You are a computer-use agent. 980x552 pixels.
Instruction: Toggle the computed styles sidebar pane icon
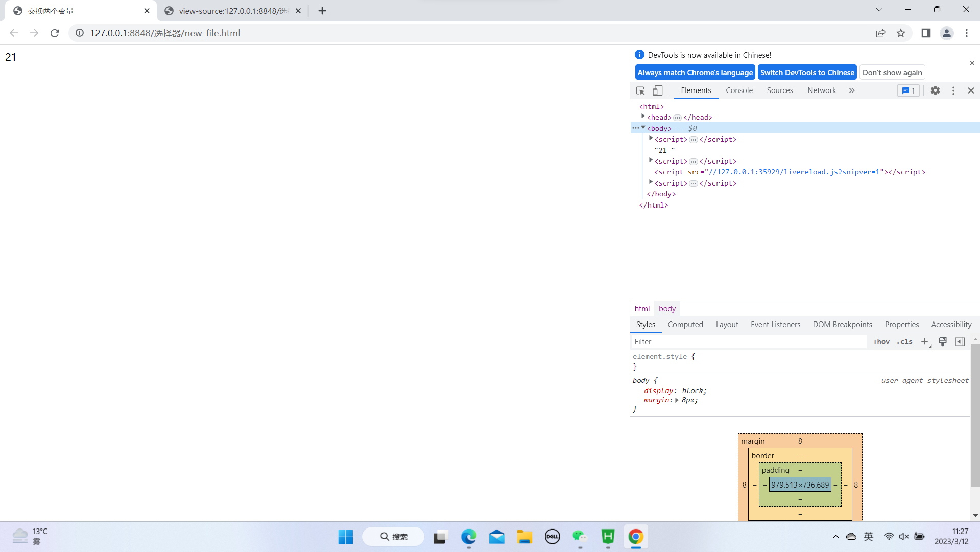click(960, 342)
